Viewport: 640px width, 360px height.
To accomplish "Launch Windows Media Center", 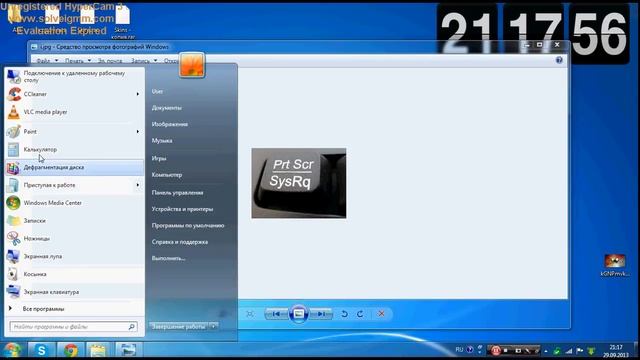I will [74, 203].
